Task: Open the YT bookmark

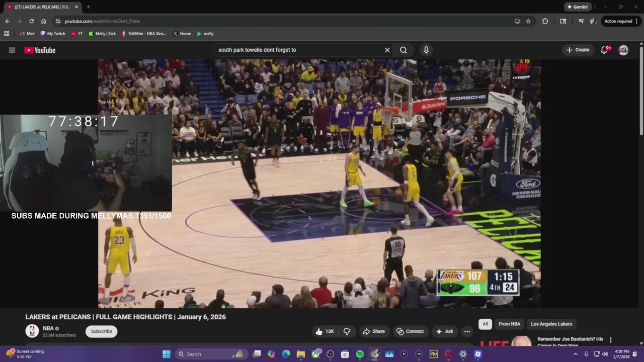Action: click(x=77, y=34)
